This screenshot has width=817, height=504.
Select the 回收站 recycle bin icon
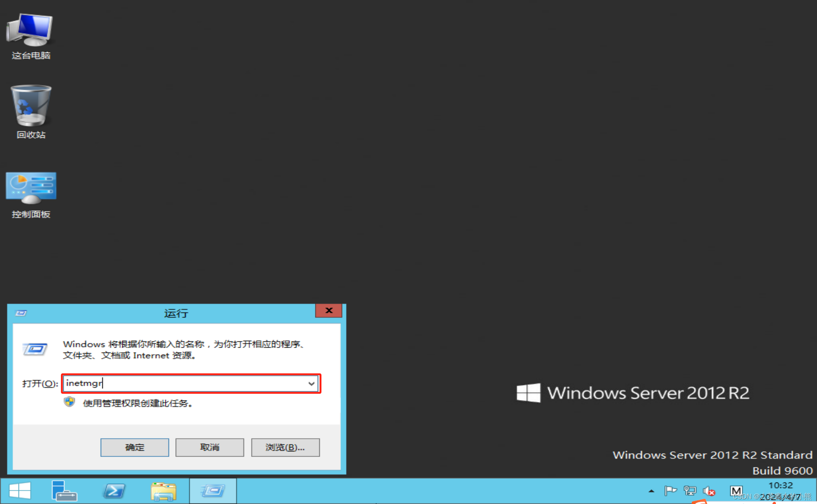coord(31,110)
